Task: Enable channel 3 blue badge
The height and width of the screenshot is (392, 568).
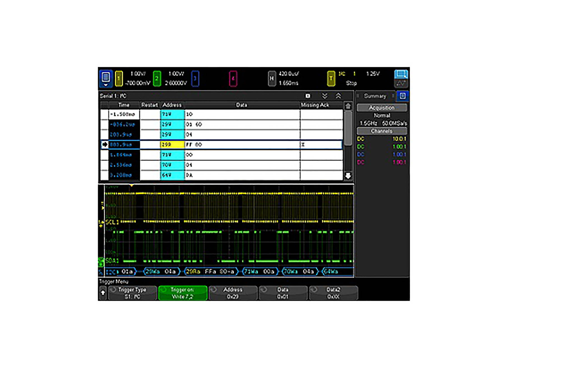Action: 195,79
